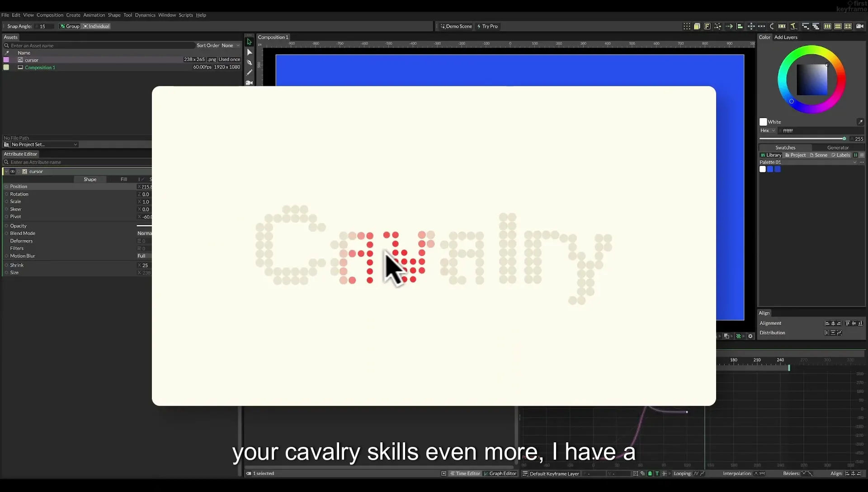The height and width of the screenshot is (492, 868).
Task: Select the Pen tool in viewport toolbar
Action: pos(249,62)
